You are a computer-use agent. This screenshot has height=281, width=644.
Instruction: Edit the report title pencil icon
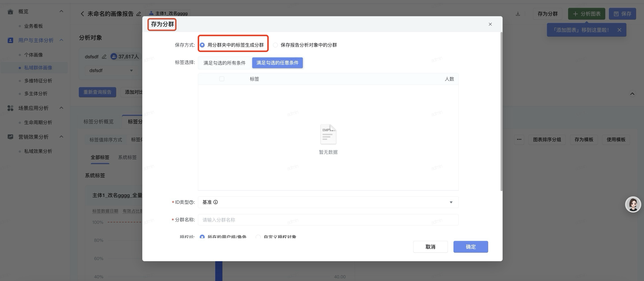click(138, 14)
